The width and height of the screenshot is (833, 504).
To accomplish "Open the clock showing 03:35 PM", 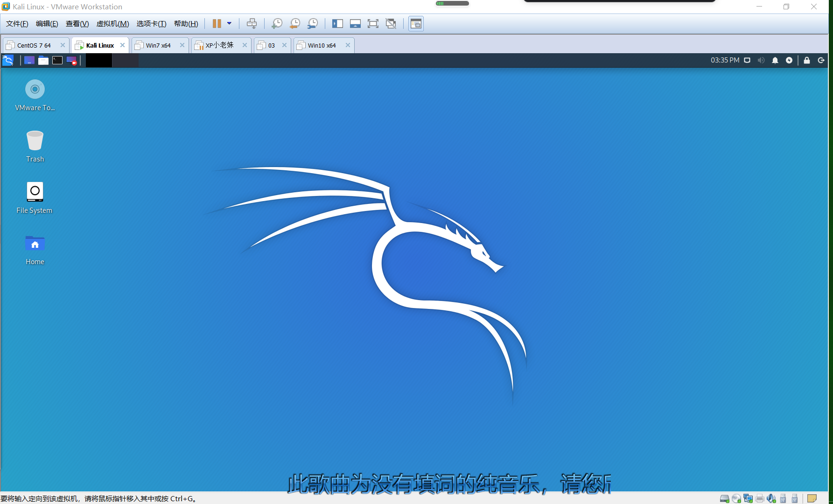I will pos(725,60).
